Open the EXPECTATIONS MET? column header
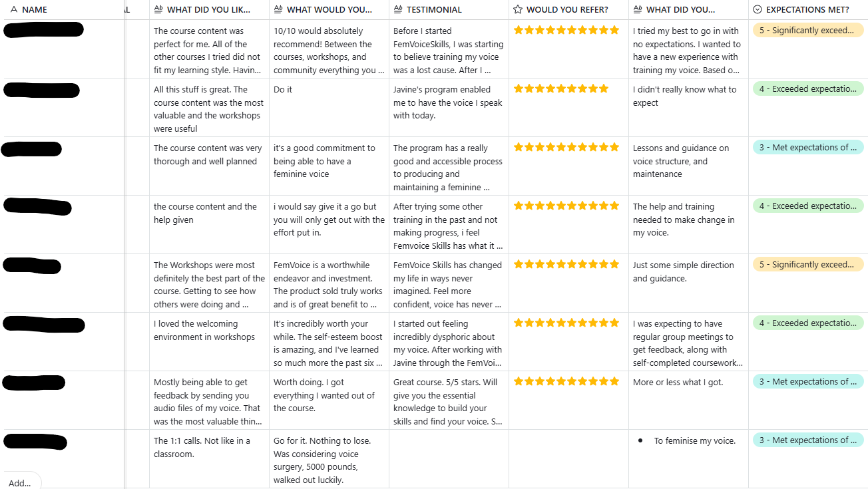 (x=807, y=10)
